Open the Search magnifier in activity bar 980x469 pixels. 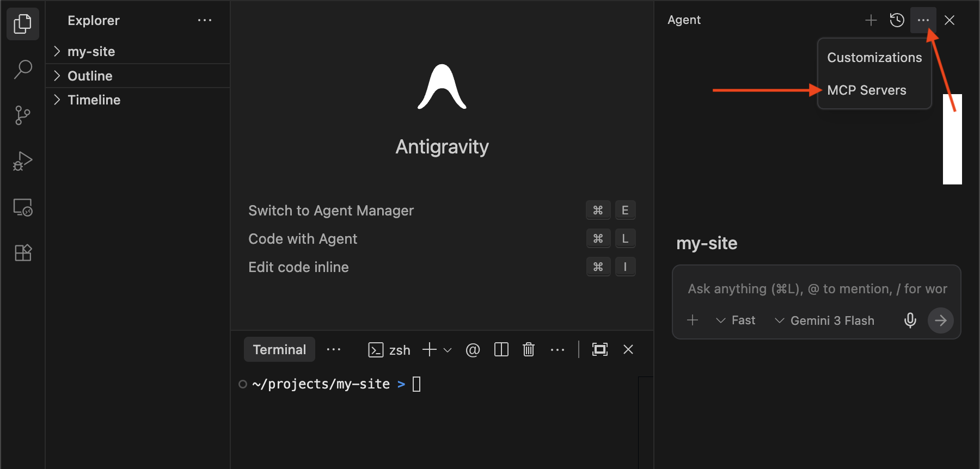coord(23,70)
